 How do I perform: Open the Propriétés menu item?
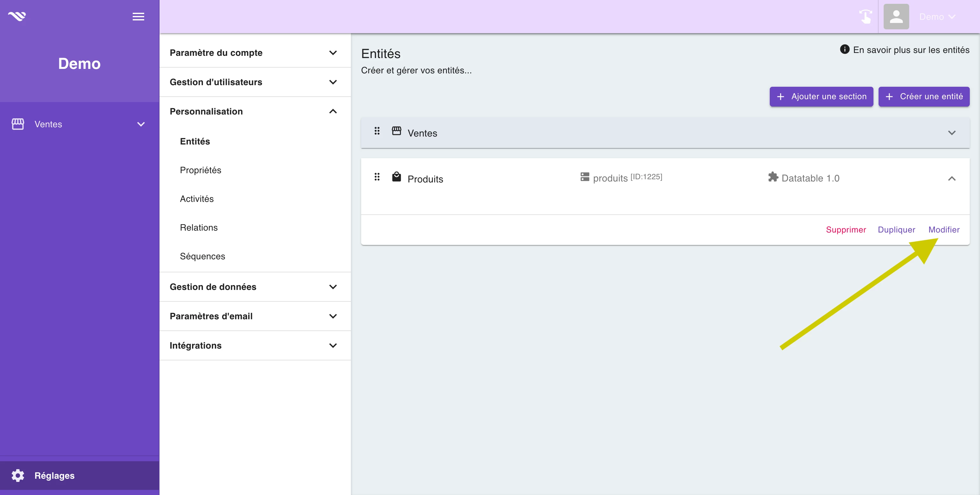[x=200, y=170]
